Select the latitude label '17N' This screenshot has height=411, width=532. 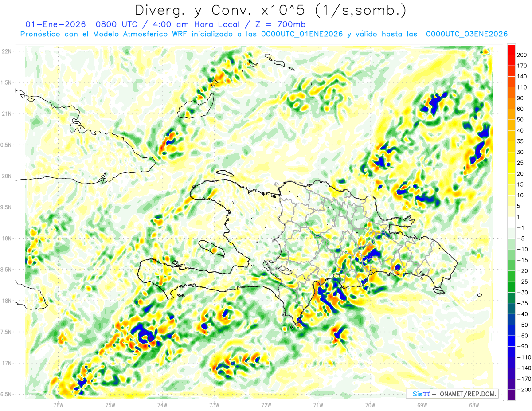(x=7, y=364)
